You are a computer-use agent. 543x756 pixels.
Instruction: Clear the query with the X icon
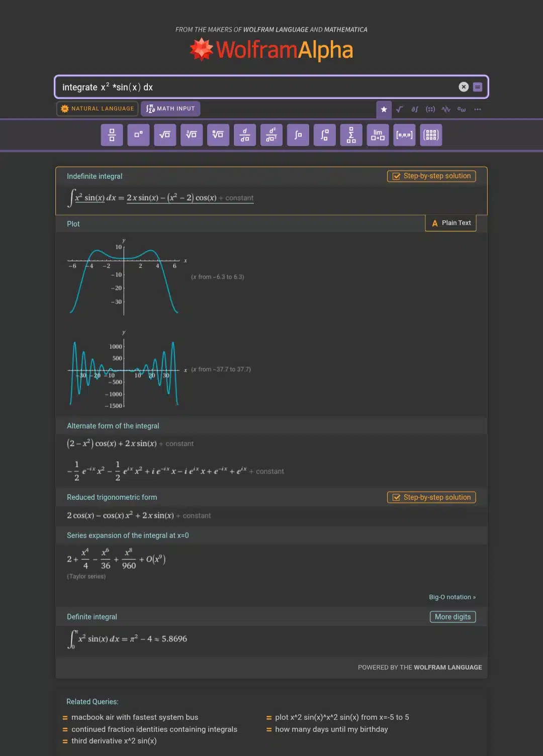(x=464, y=87)
